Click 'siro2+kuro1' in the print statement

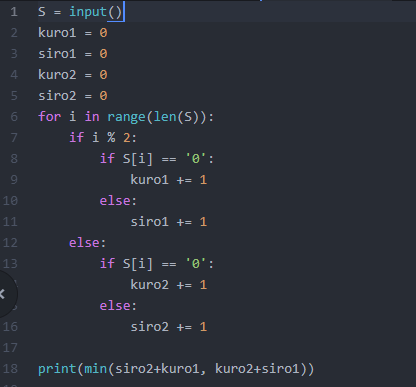point(157,369)
